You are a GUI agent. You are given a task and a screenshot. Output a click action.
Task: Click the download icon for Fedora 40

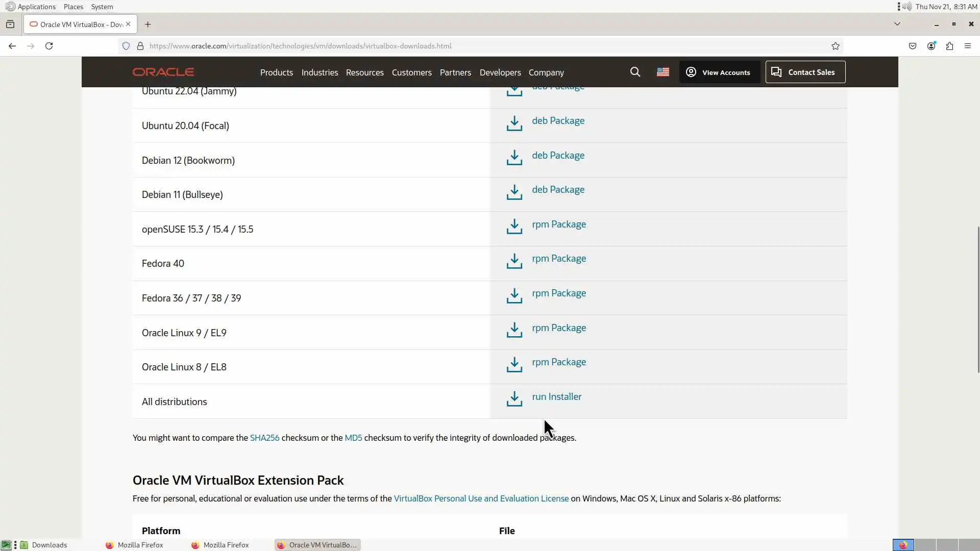click(x=514, y=261)
